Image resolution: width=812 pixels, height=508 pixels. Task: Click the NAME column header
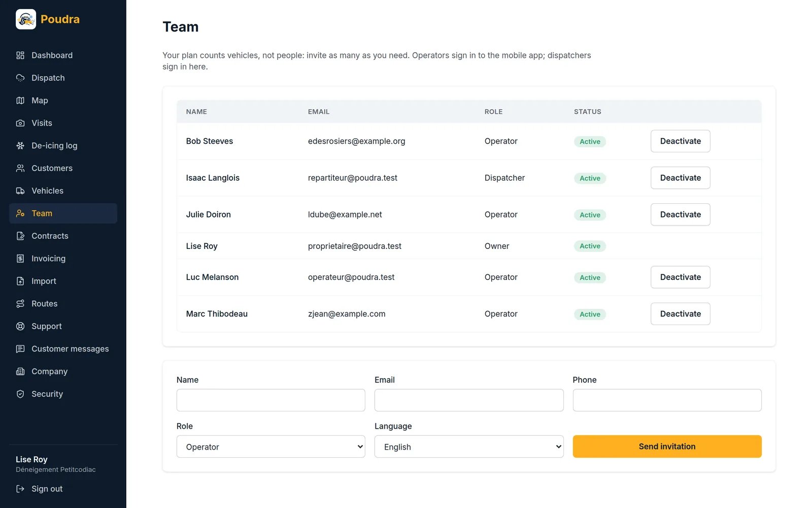196,112
